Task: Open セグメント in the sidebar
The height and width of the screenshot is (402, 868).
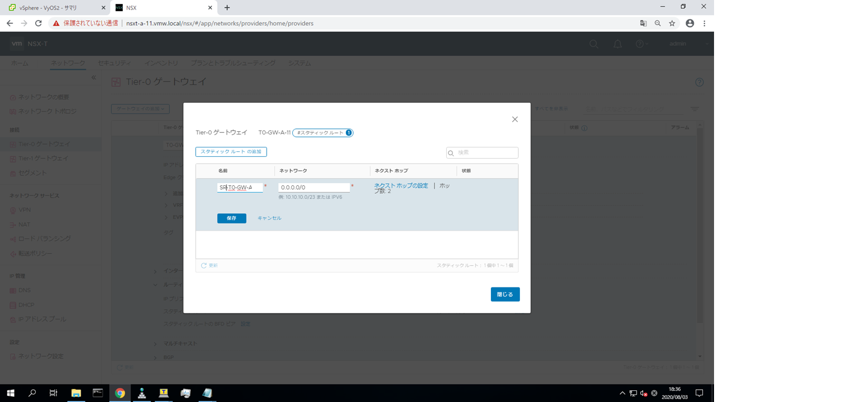Action: 32,173
